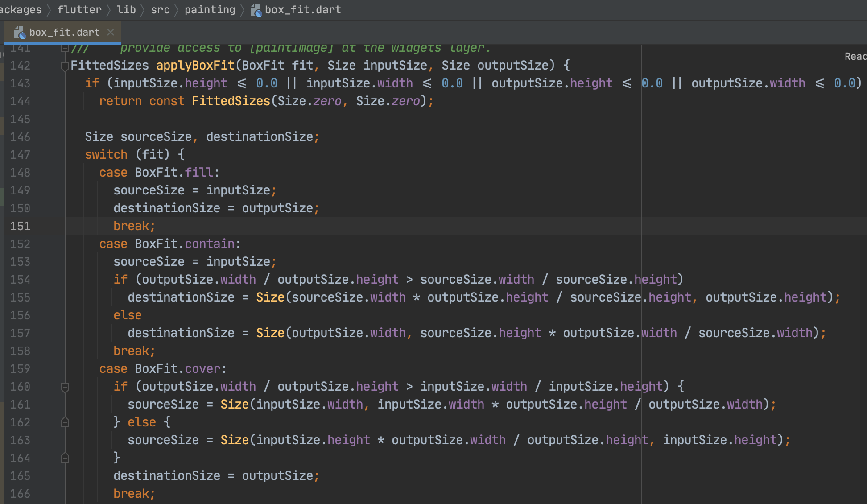Click the break statement on line 158
The height and width of the screenshot is (504, 867).
(x=134, y=351)
